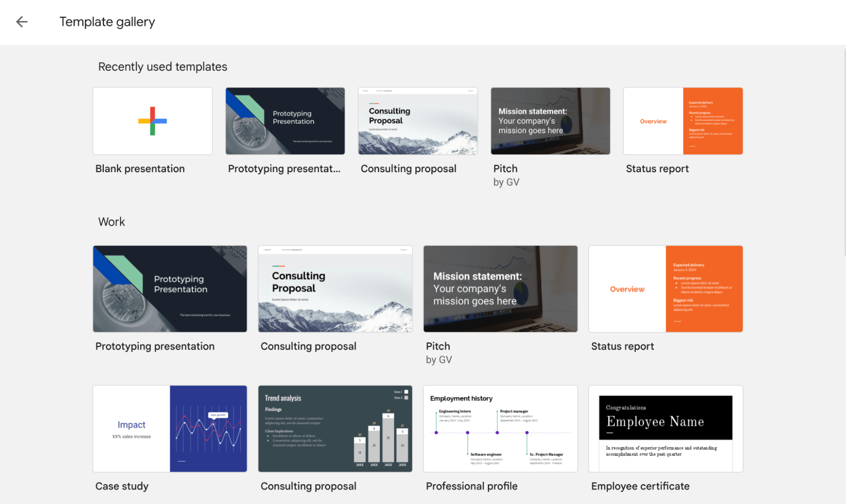
Task: Select the Status report recently used template
Action: click(682, 121)
